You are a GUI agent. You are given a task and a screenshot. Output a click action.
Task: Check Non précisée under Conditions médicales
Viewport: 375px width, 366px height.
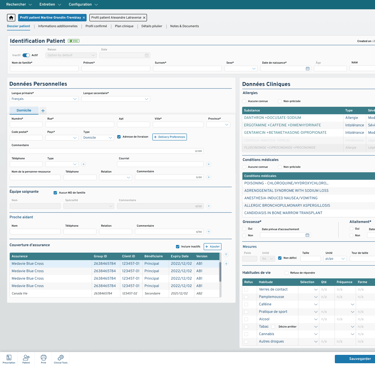click(280, 167)
